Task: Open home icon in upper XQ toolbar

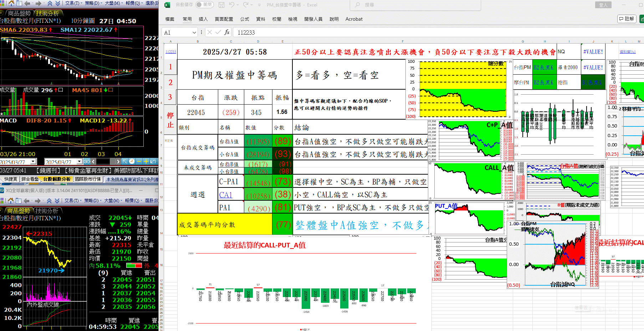Action: click(x=11, y=3)
